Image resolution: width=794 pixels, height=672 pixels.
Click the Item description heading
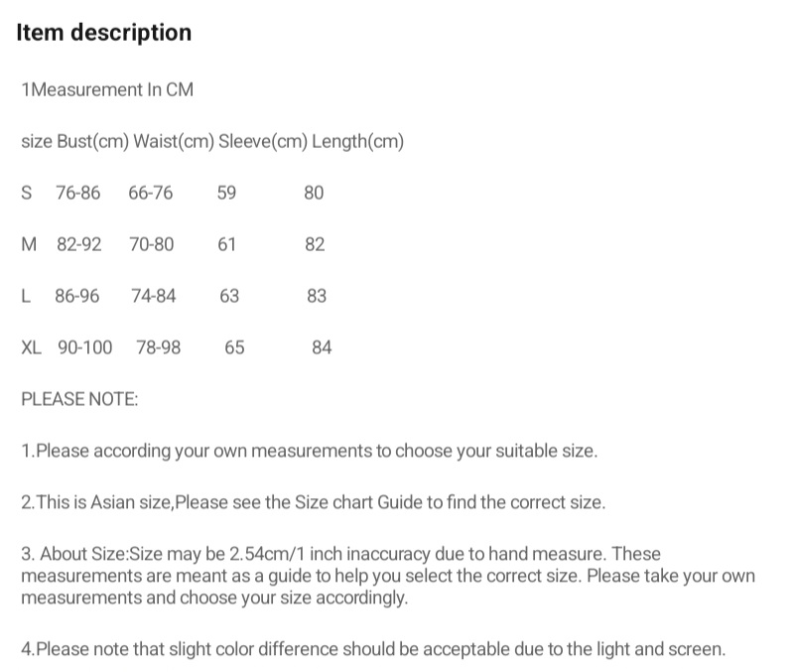click(103, 33)
